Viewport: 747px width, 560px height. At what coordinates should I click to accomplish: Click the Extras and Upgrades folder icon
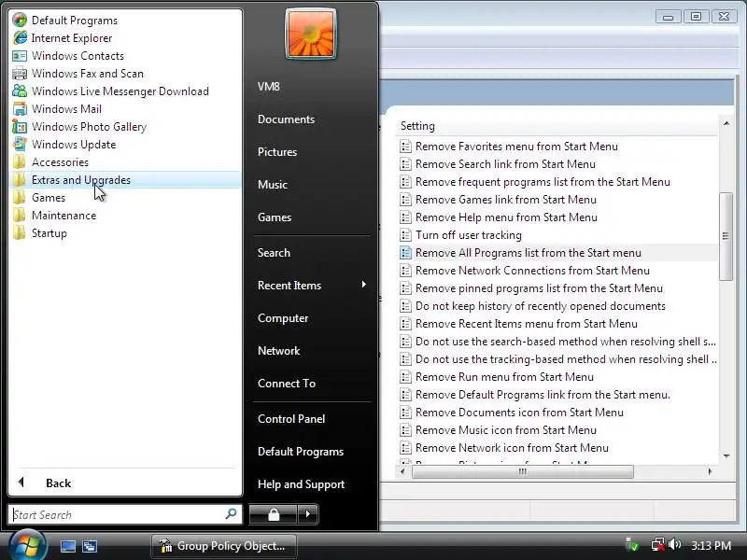20,179
